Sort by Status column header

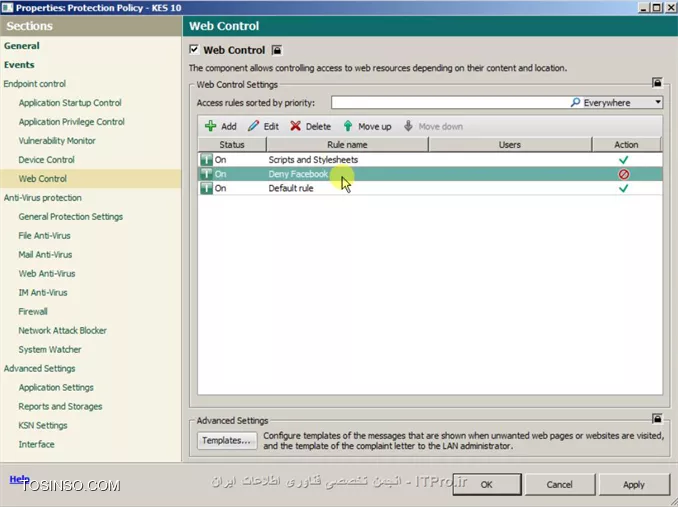point(232,145)
